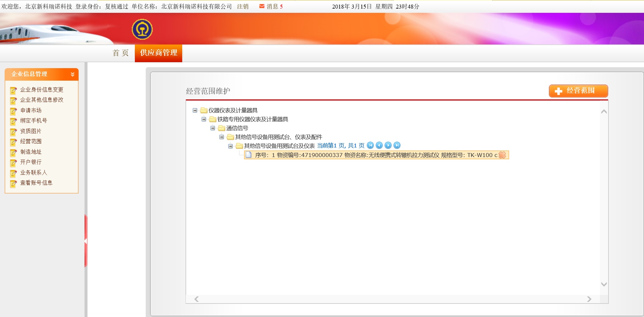Click the 制造地址 edit icon
This screenshot has height=317, width=644.
(13, 152)
